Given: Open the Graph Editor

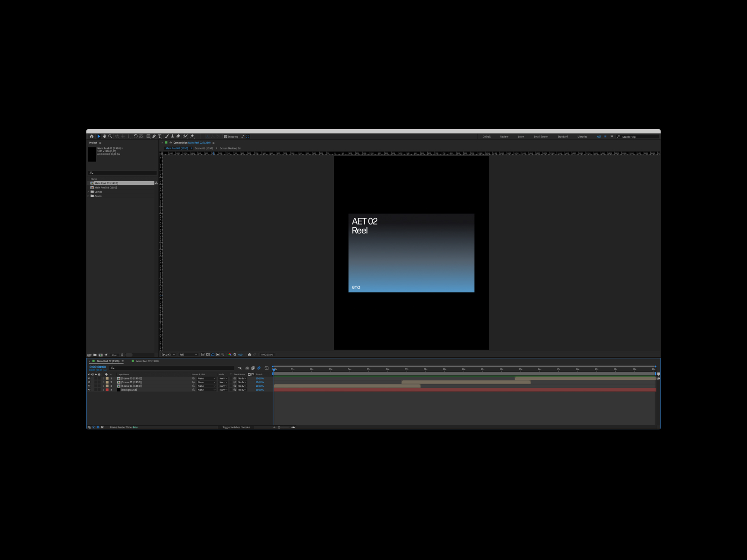Looking at the screenshot, I should [x=267, y=368].
